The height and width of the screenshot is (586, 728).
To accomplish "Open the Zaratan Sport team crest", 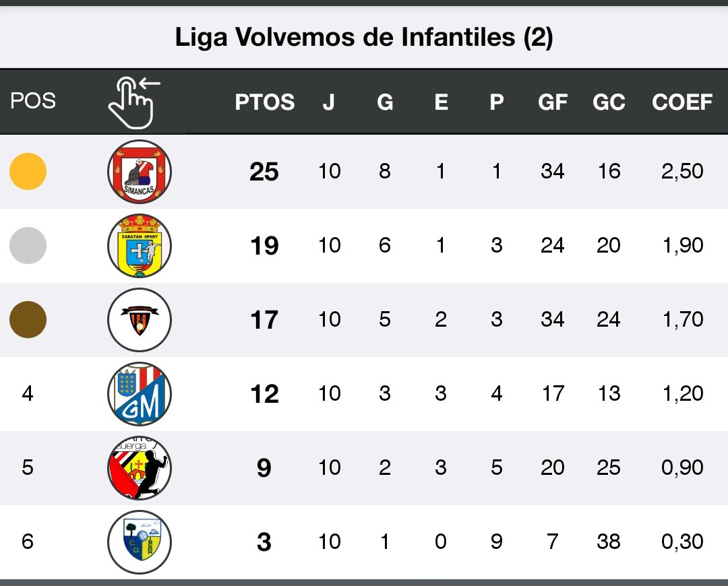I will [140, 246].
